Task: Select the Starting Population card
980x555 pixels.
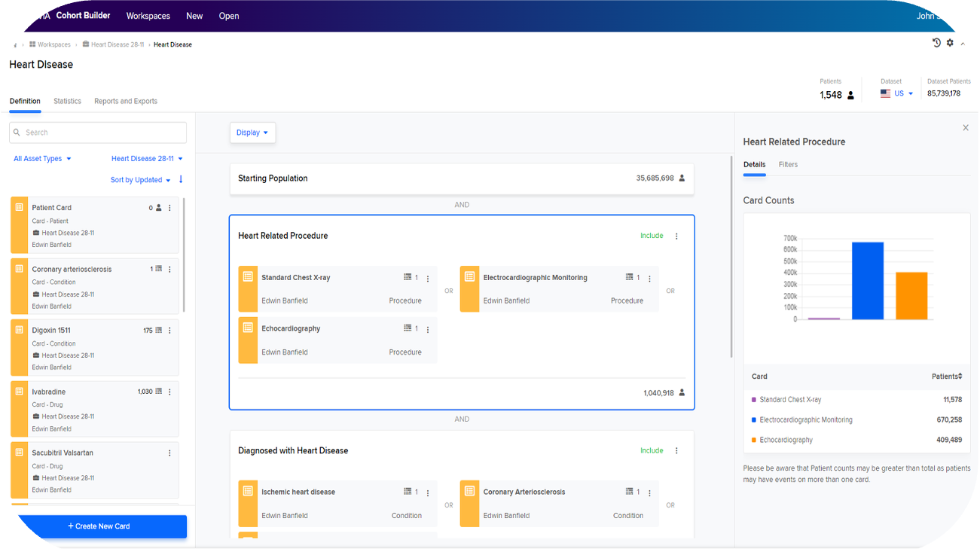Action: tap(462, 179)
